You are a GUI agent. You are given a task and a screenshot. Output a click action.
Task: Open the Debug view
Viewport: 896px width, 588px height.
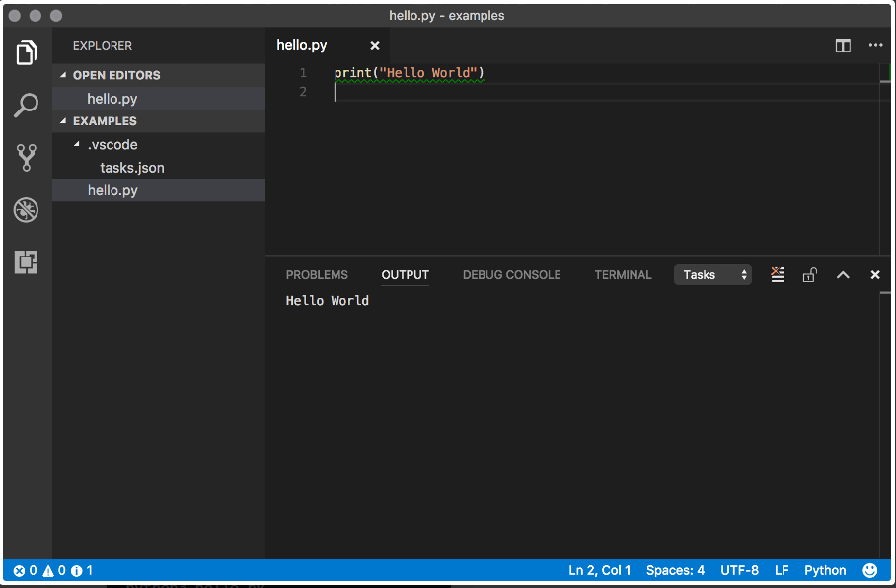(x=26, y=209)
